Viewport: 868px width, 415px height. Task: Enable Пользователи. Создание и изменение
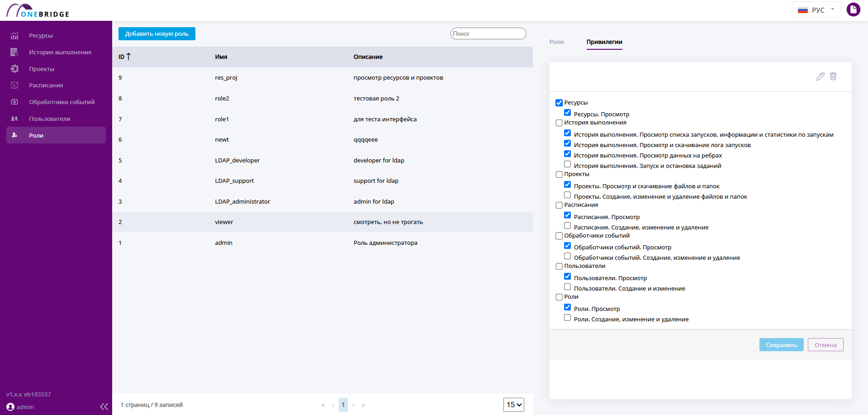click(x=567, y=287)
